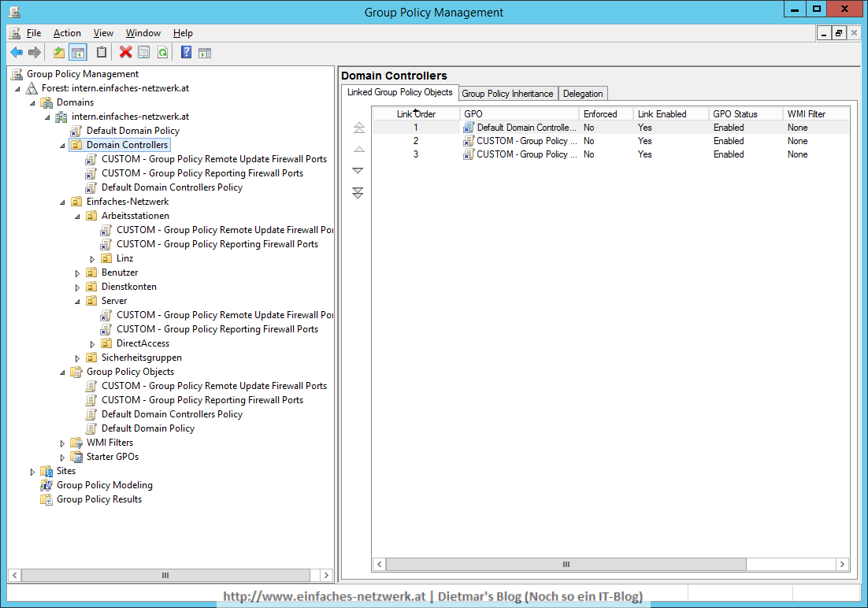Select Default Domain Controlle... row in GPO list
The image size is (868, 608).
click(x=610, y=128)
